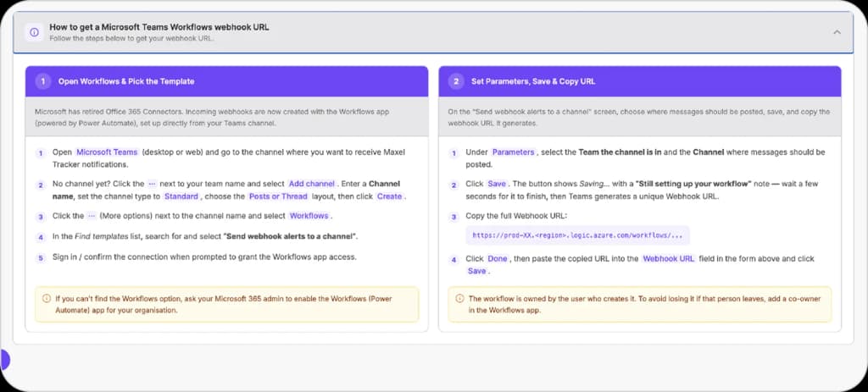Click the 'Posts or Thread' layout tag
Viewport: 868px width, 392px height.
[x=278, y=196]
